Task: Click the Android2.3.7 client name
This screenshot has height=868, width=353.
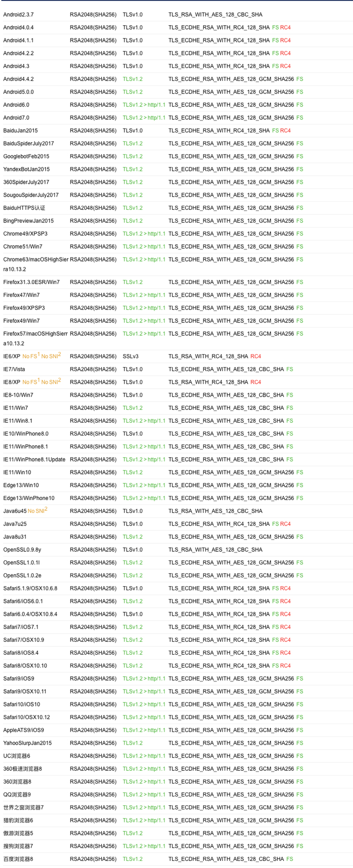Action: [19, 15]
